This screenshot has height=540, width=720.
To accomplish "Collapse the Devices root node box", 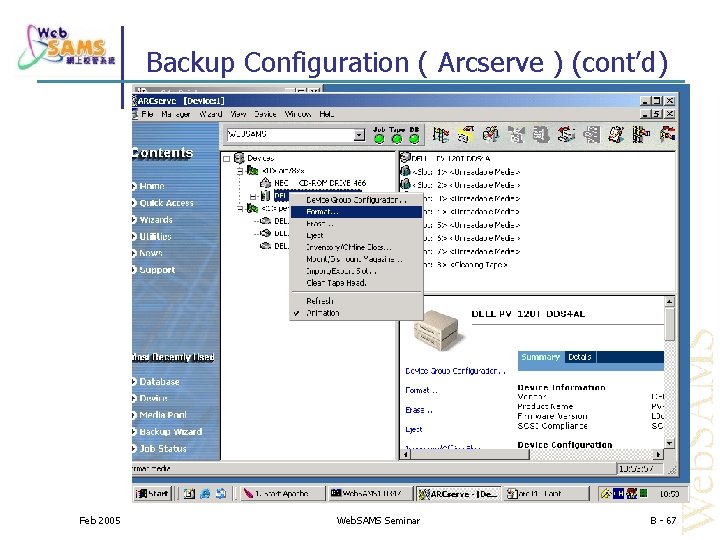I will click(226, 159).
